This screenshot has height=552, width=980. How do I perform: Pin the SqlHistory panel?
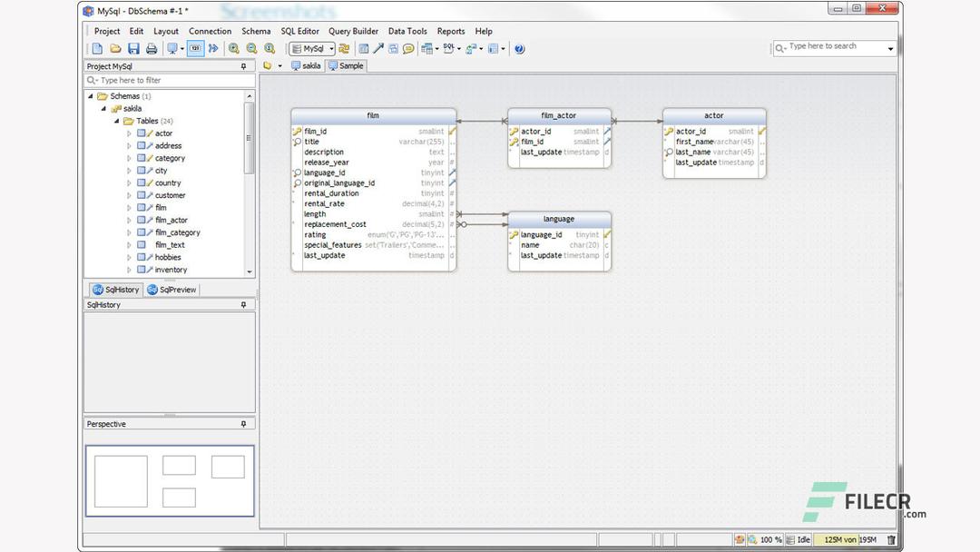click(x=243, y=304)
